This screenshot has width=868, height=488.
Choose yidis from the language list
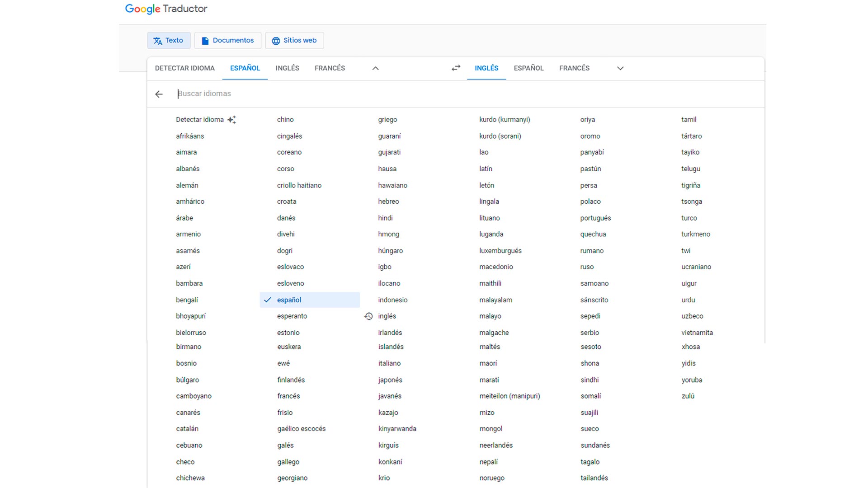pos(689,363)
